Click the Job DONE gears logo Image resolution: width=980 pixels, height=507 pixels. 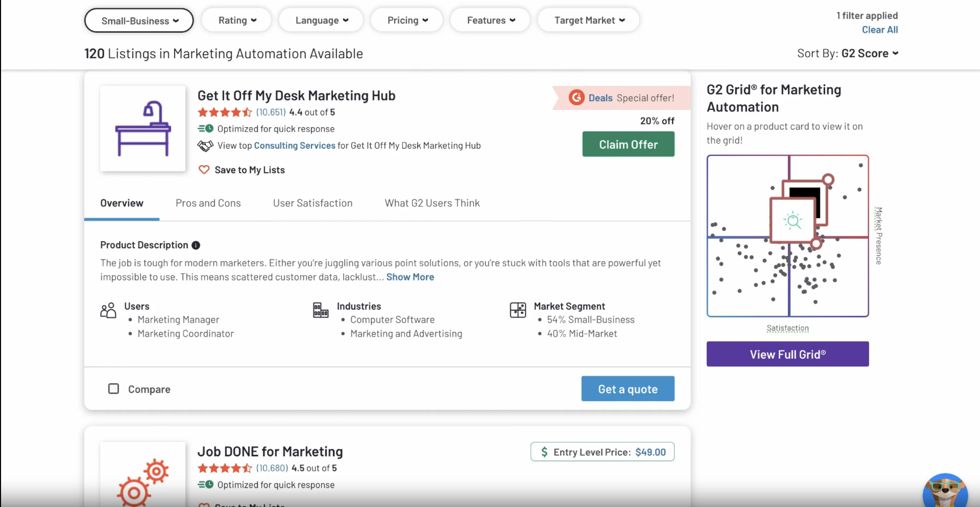point(143,474)
